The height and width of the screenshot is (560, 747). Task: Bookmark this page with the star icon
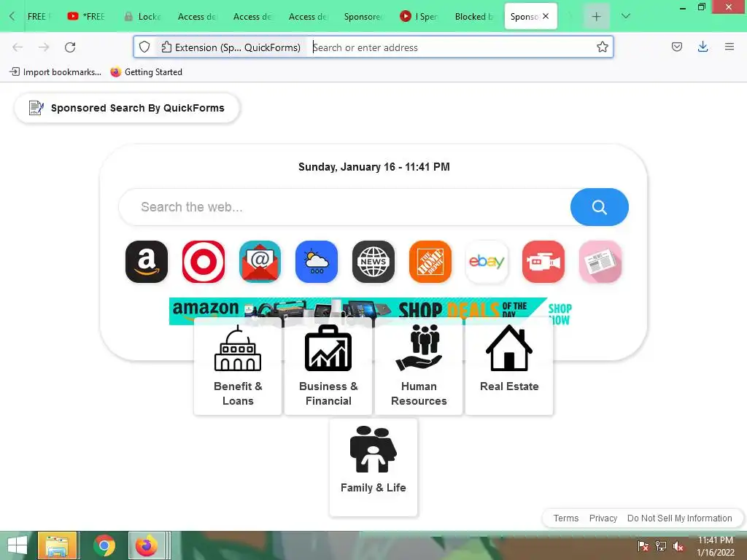[602, 47]
